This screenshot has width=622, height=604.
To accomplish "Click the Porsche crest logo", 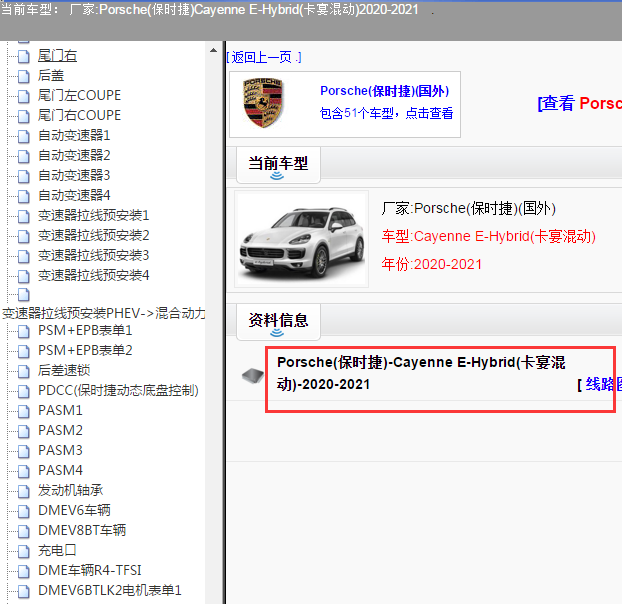I will click(x=263, y=103).
